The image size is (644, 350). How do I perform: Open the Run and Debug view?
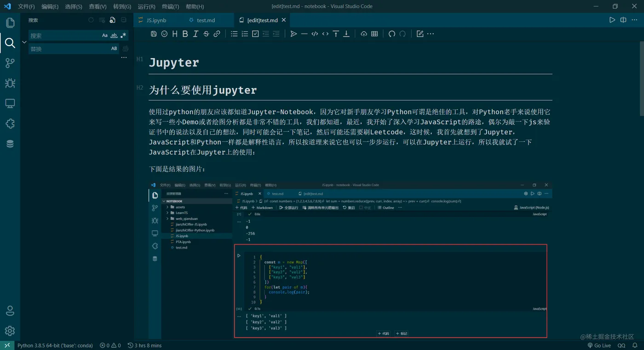pos(10,83)
